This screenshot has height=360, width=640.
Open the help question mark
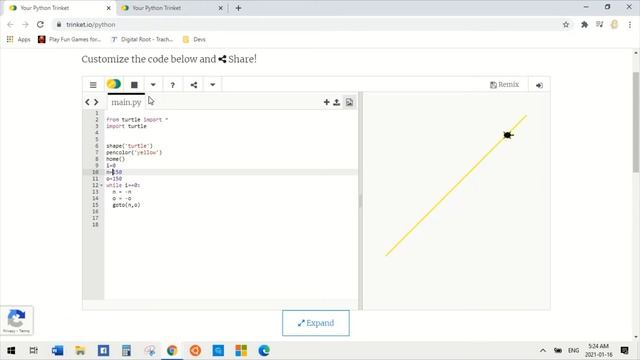click(173, 85)
